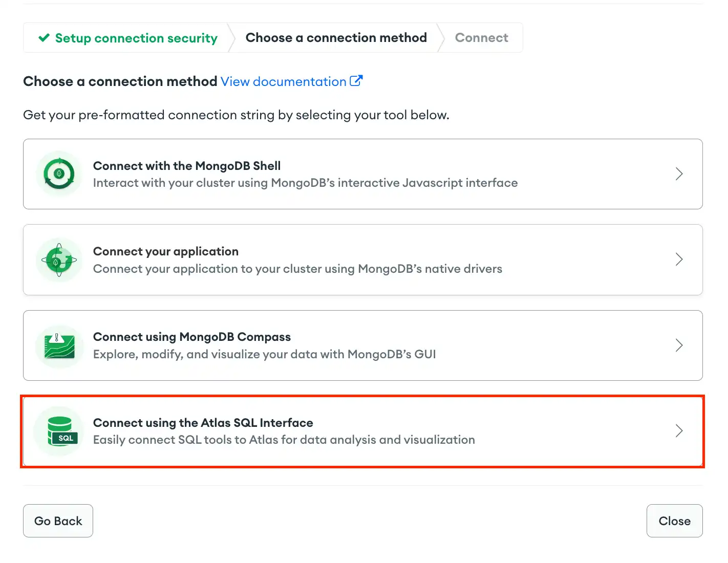Expand the MongoDB Compass option chevron
Screen dimensions: 728x563
(679, 345)
